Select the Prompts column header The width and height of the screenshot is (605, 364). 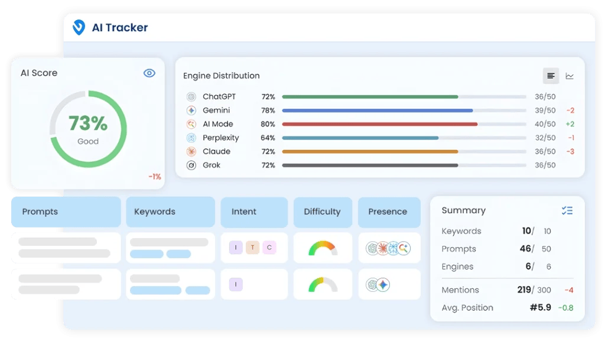[66, 212]
